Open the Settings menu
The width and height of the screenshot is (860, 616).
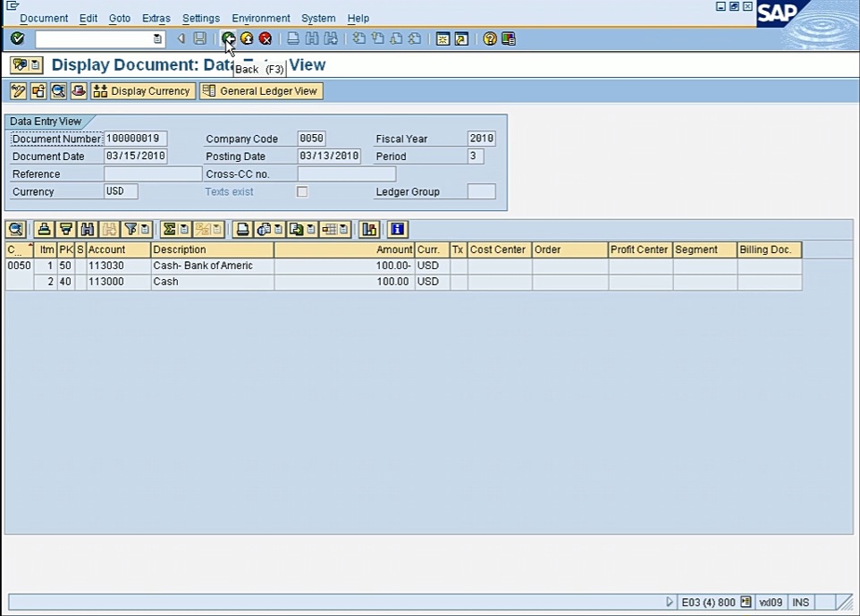coord(201,18)
